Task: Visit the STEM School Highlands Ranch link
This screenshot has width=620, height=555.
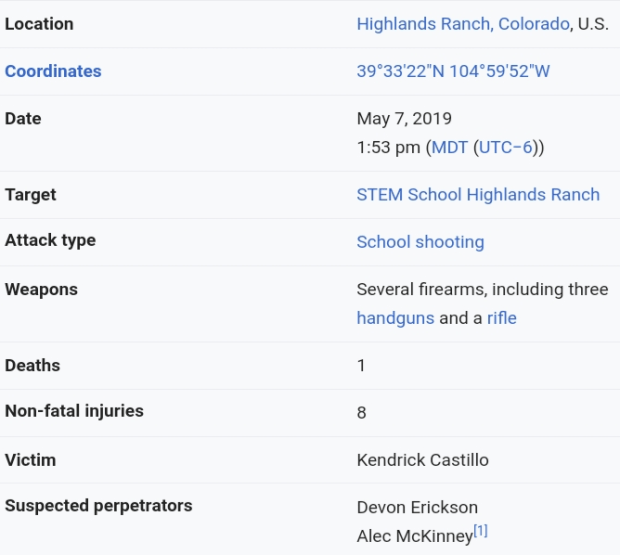Action: [478, 195]
